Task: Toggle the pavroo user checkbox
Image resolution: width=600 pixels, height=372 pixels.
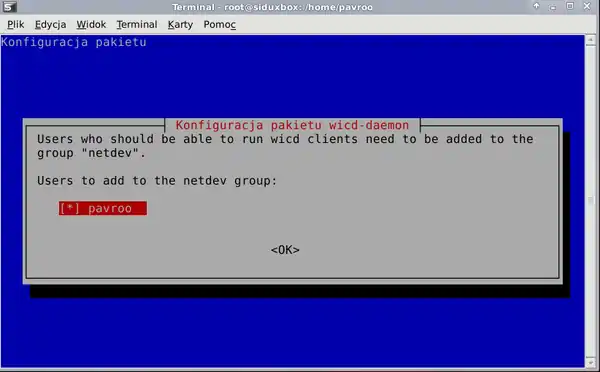Action: click(103, 208)
